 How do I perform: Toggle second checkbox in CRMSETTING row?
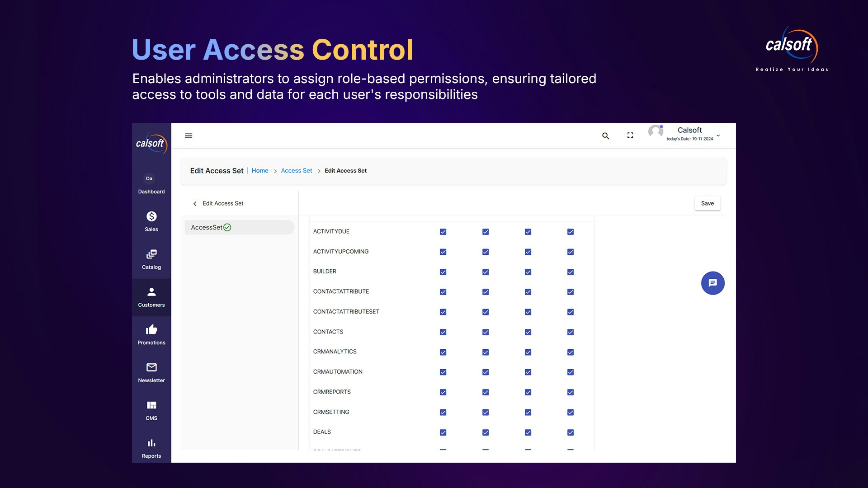[x=486, y=413]
